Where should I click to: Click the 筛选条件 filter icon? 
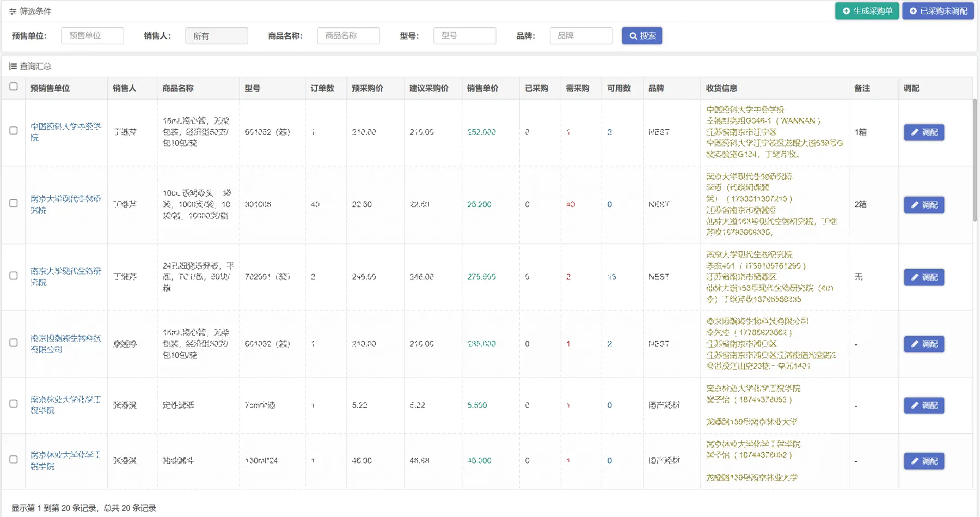13,11
